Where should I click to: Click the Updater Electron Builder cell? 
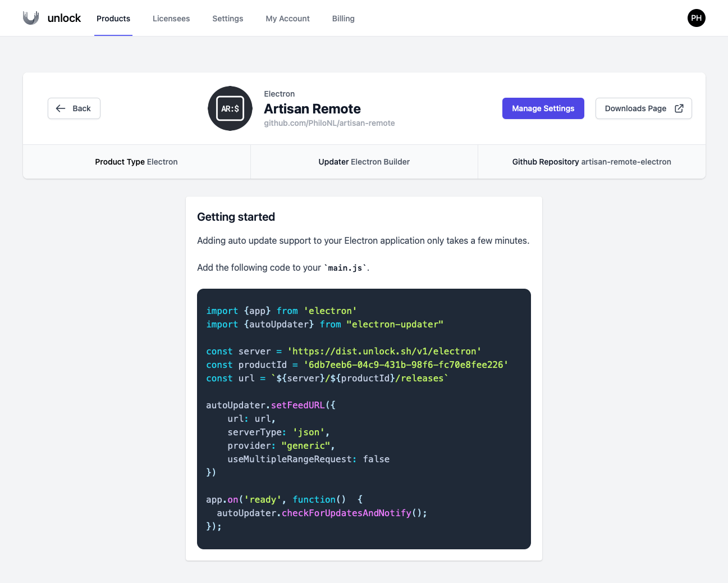tap(364, 162)
